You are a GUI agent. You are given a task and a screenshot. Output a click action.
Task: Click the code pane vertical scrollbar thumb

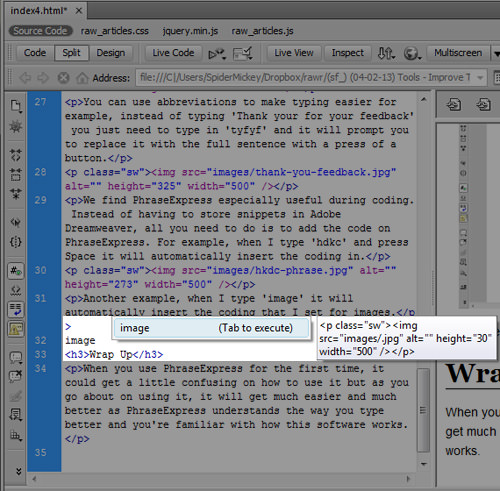click(423, 410)
